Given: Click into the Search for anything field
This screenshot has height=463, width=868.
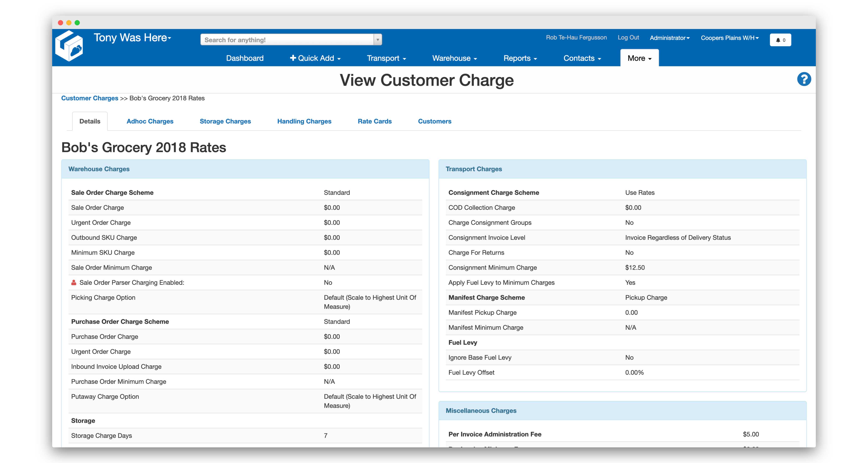Looking at the screenshot, I should [x=286, y=40].
